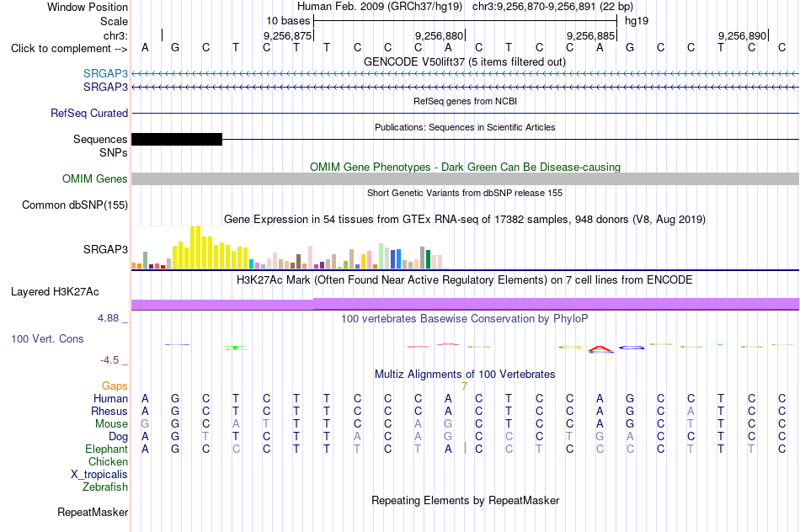Click the 4.88 PhyloP upper range value
Viewport: 800px width, 532px height.
tap(108, 318)
